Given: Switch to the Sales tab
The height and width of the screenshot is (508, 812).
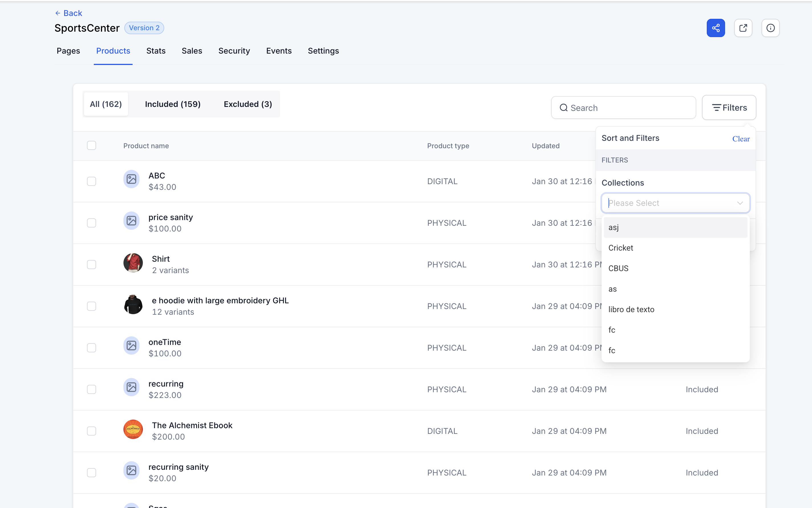Looking at the screenshot, I should click(x=192, y=51).
